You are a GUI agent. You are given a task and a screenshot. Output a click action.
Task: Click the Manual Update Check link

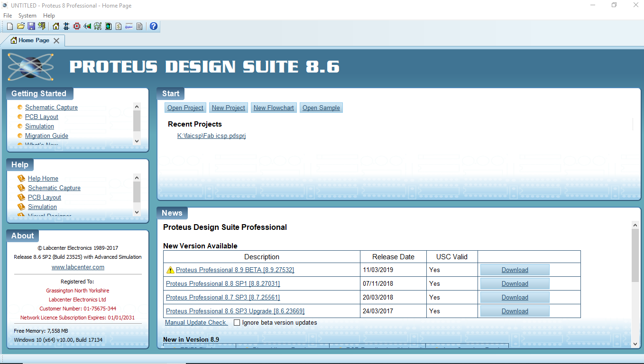196,323
